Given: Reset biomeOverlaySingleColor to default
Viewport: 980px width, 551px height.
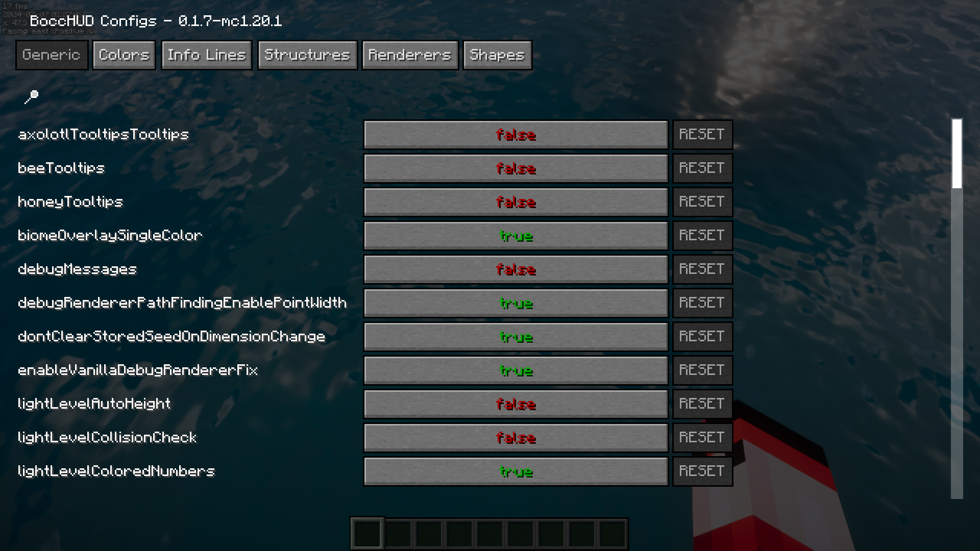Looking at the screenshot, I should pos(702,235).
